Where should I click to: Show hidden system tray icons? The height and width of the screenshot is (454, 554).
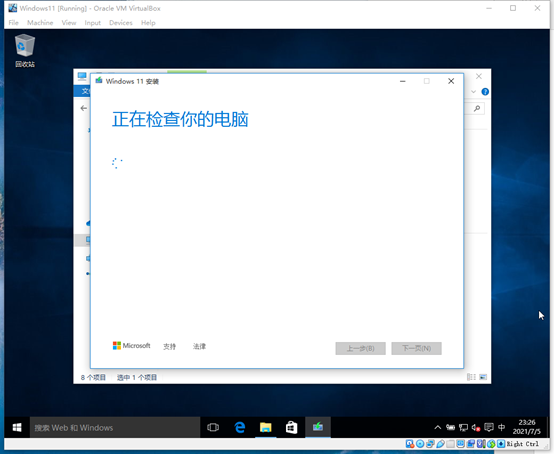(437, 428)
